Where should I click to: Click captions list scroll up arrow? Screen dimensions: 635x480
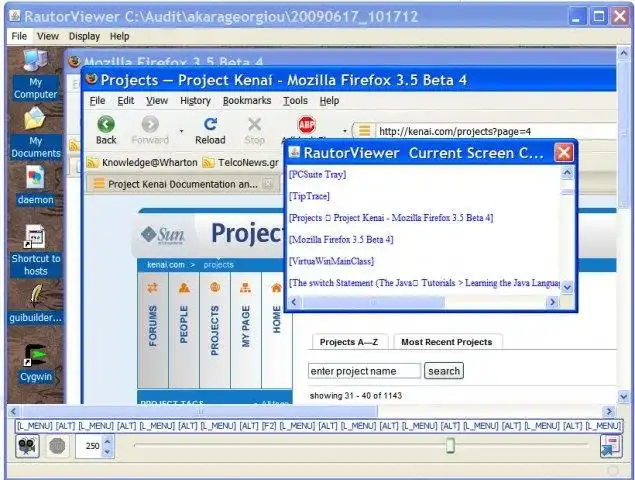pyautogui.click(x=567, y=173)
